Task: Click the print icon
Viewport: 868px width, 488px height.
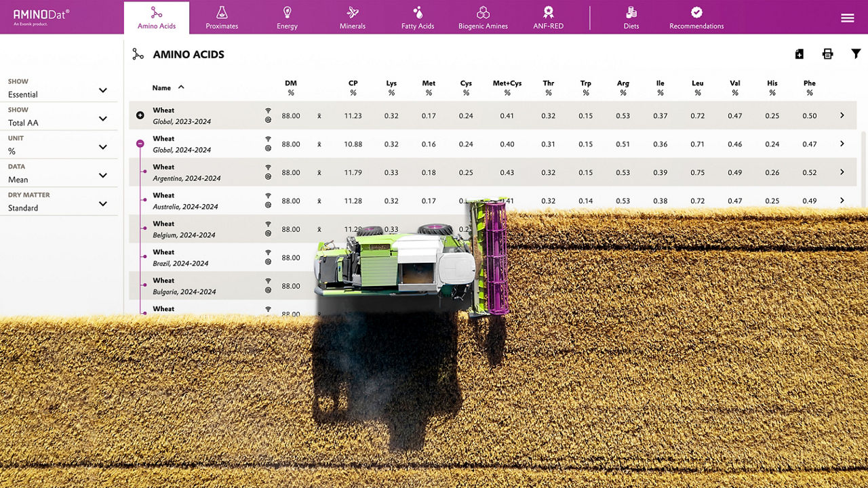Action: point(827,54)
